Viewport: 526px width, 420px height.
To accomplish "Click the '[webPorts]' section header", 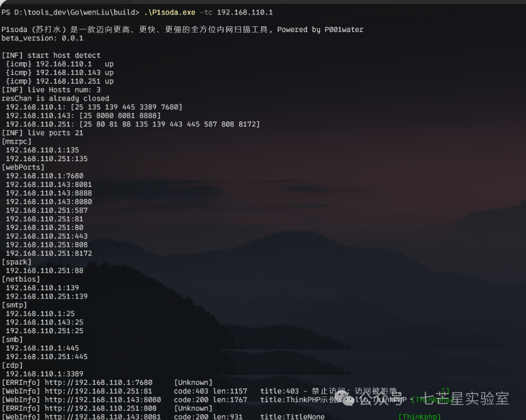I will click(x=23, y=167).
